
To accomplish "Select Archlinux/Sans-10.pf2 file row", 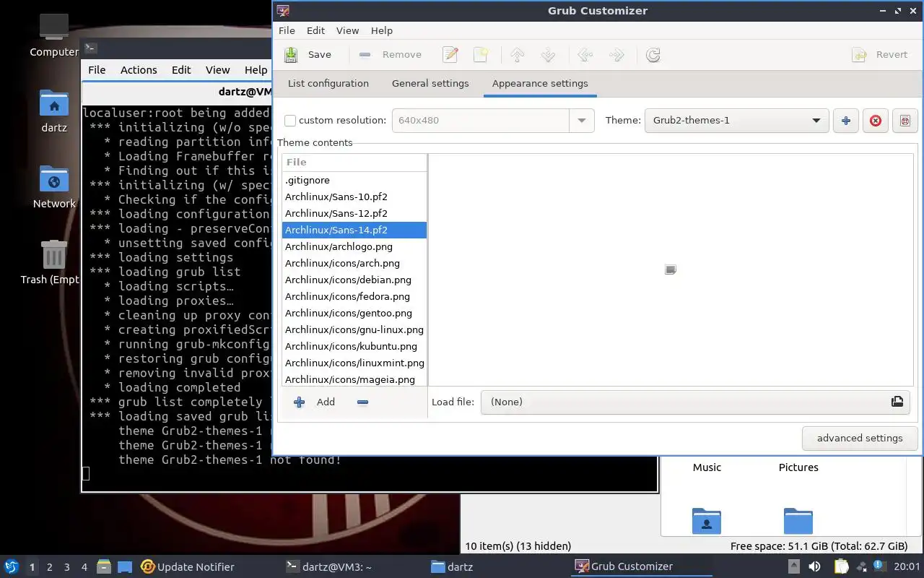I will [354, 197].
